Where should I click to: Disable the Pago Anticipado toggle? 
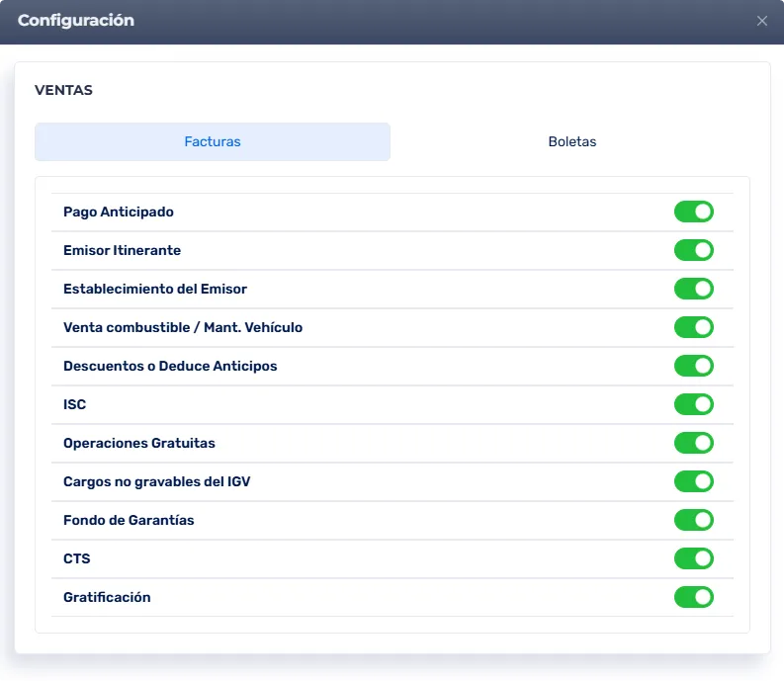pyautogui.click(x=693, y=212)
